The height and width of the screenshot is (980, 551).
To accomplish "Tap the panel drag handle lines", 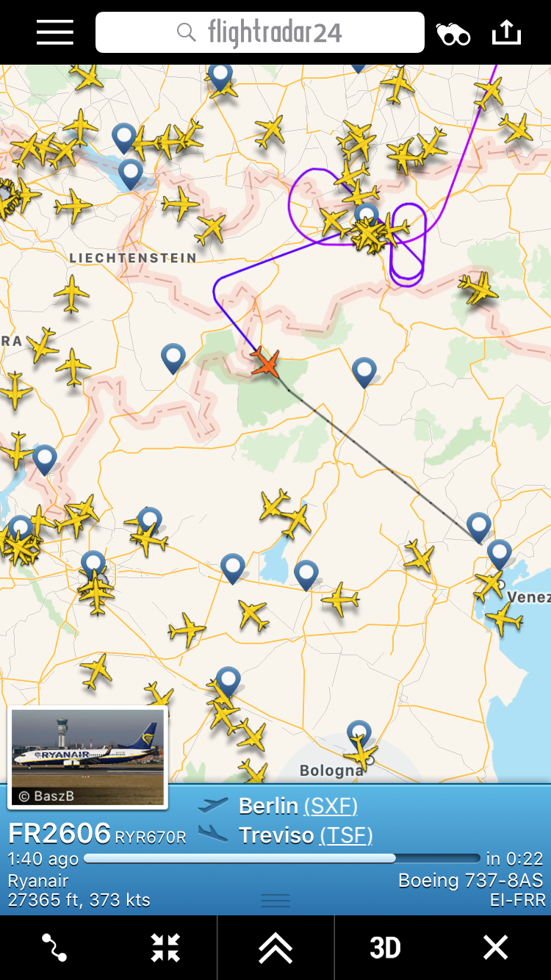I will [275, 901].
